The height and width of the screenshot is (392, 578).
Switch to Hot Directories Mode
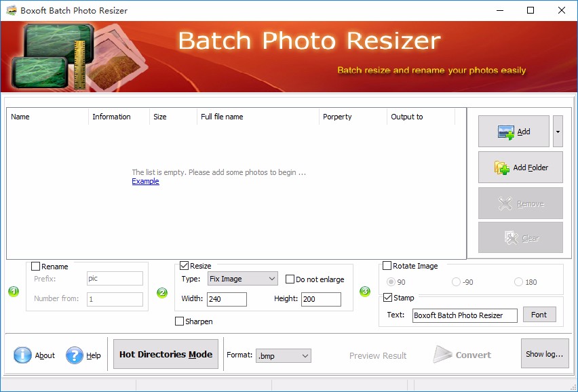(x=165, y=353)
